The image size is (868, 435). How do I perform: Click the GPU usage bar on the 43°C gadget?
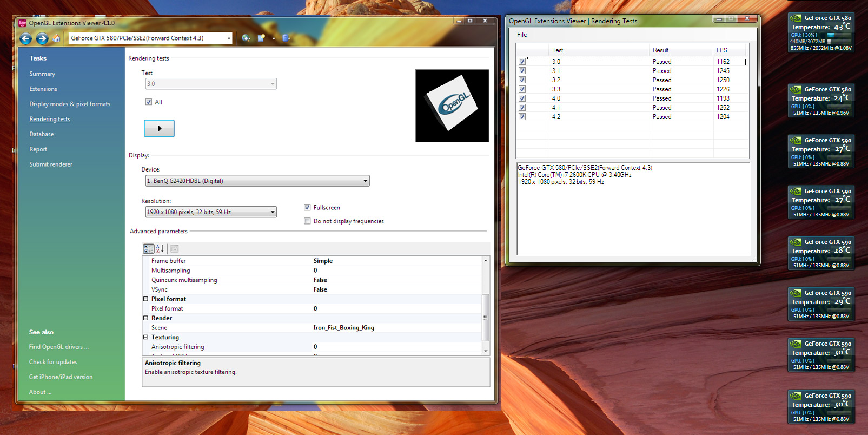click(839, 35)
